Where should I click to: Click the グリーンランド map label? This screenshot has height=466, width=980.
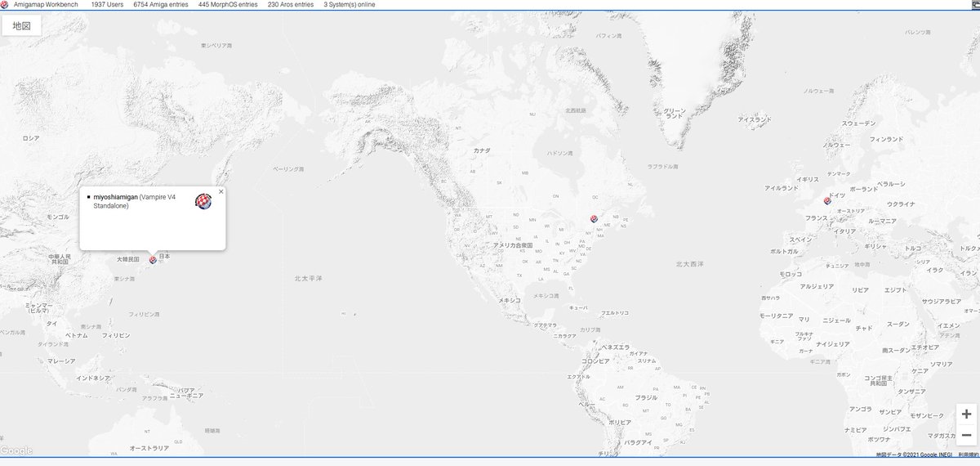[x=675, y=113]
